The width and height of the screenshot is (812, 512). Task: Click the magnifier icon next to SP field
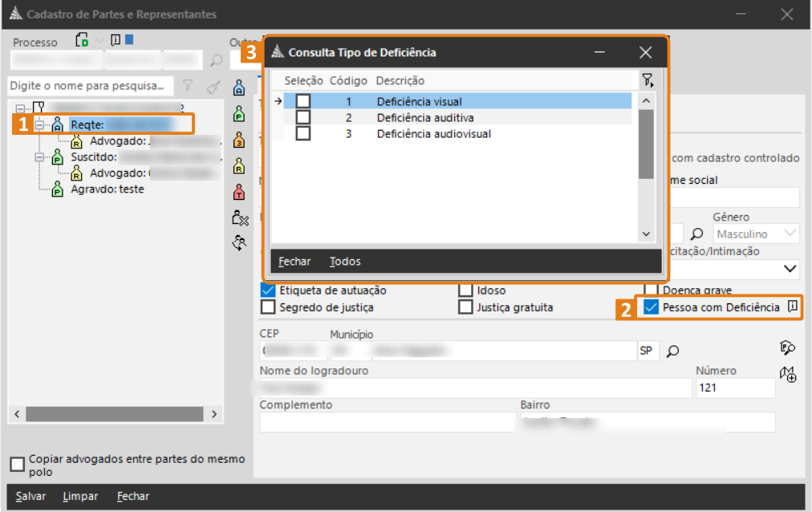point(673,351)
